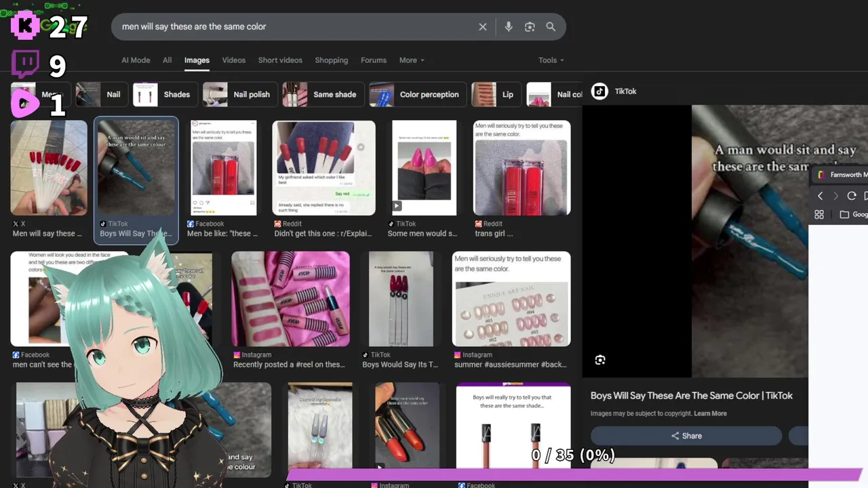Open the Tools dropdown
Screen dimensions: 868x488
551,60
